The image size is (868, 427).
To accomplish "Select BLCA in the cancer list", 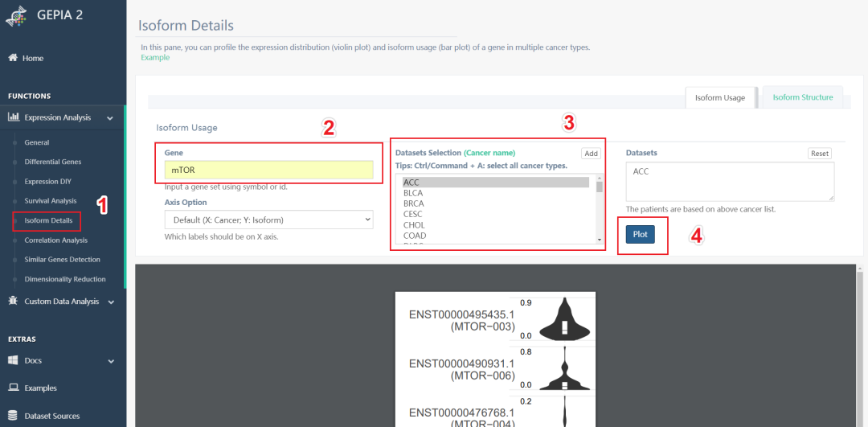I will [496, 193].
